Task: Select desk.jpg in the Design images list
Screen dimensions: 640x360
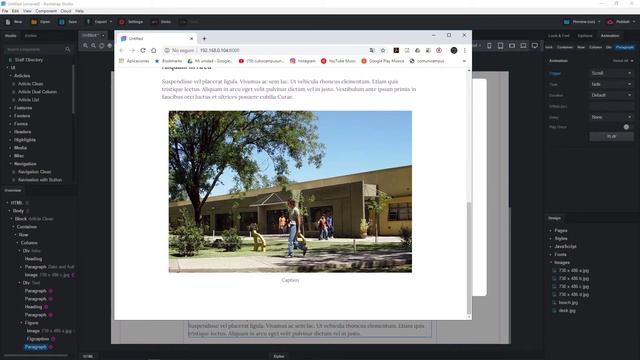Action: (x=567, y=311)
